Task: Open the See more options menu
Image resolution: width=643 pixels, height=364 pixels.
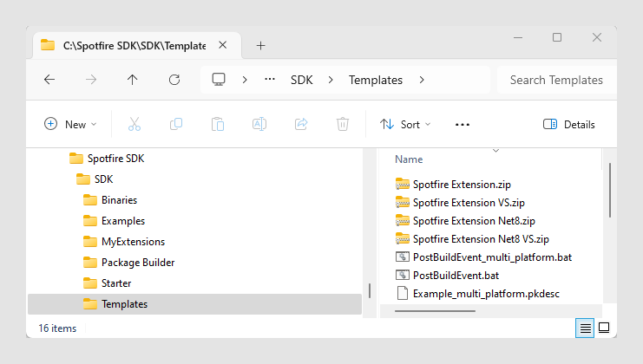Action: point(463,124)
